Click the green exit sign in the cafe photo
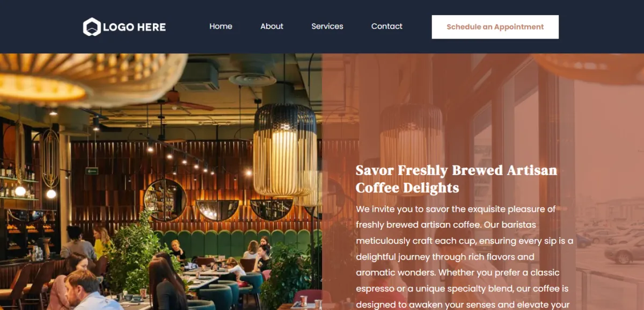Viewport: 644px width, 310px height. (92, 171)
